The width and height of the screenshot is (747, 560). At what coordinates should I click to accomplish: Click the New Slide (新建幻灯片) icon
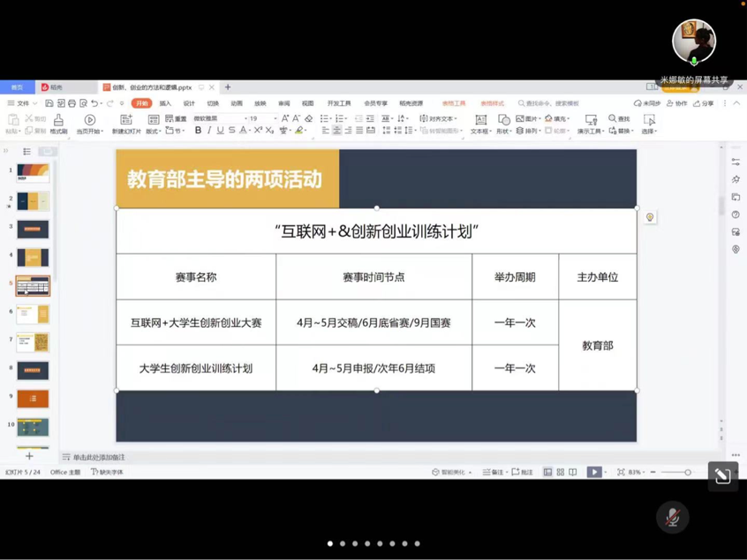[x=126, y=120]
